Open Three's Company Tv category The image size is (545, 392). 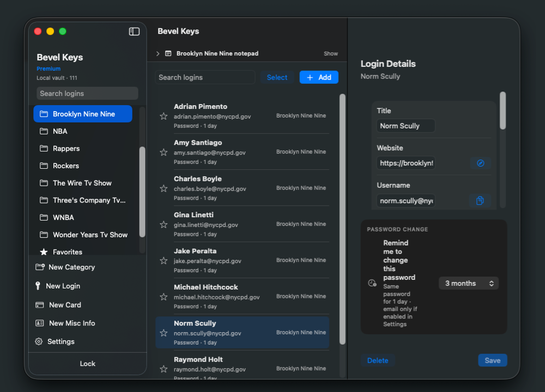click(83, 200)
